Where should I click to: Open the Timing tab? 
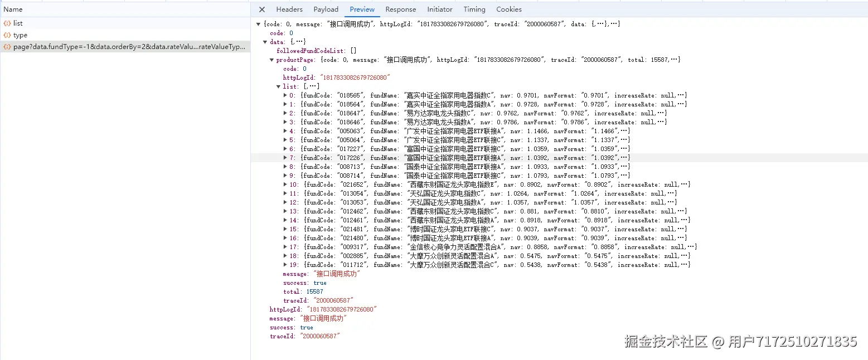pyautogui.click(x=474, y=9)
